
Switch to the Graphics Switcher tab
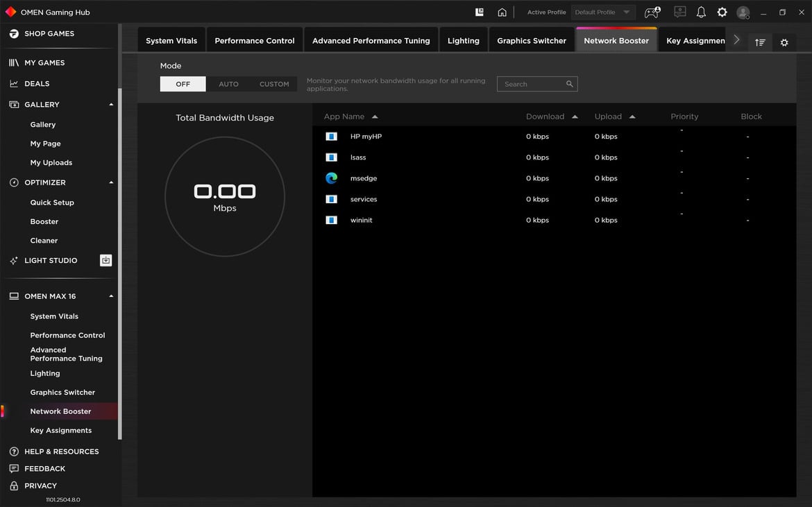(x=532, y=40)
